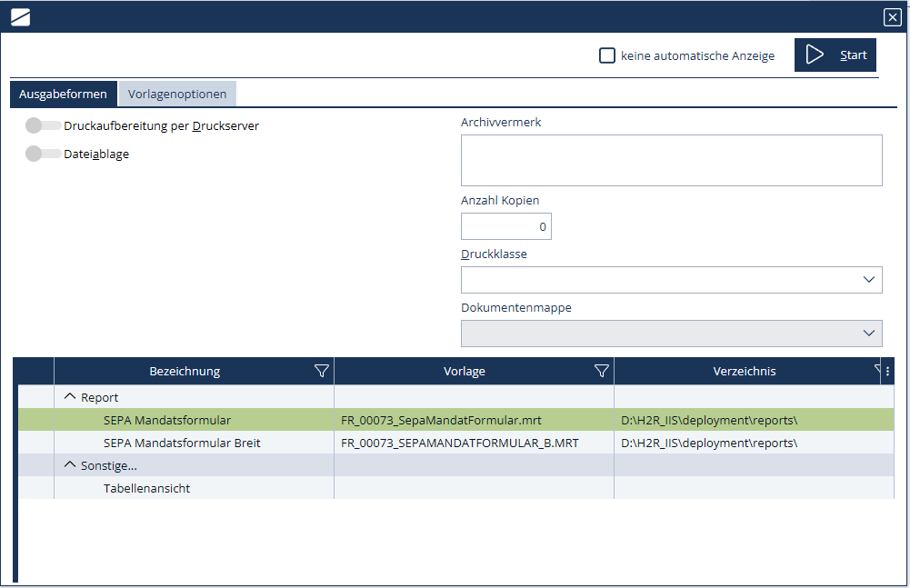Select the SEPA Mandatsformular row
Screen dimensions: 910x588
(x=456, y=420)
